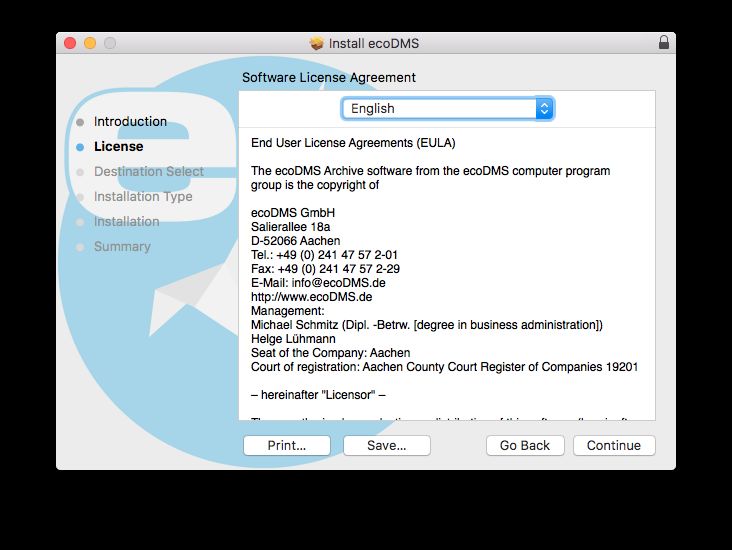This screenshot has width=732, height=550.
Task: Click the 'Helge Lühmann' line
Action: pos(293,339)
